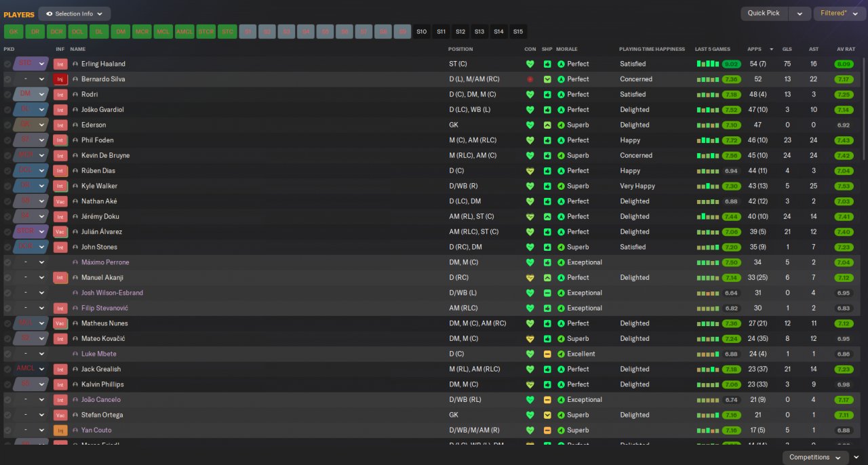Select the S1 substitute slot
This screenshot has width=868, height=465.
[x=248, y=32]
